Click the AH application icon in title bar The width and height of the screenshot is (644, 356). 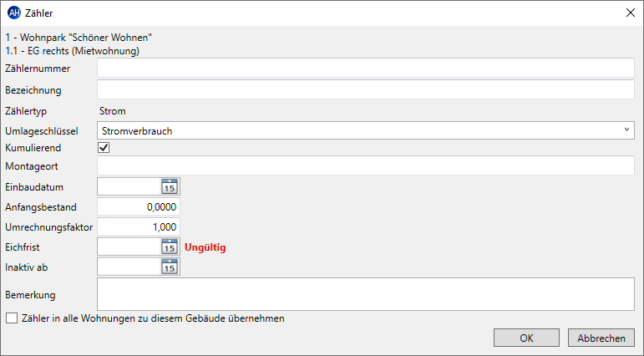[x=14, y=13]
